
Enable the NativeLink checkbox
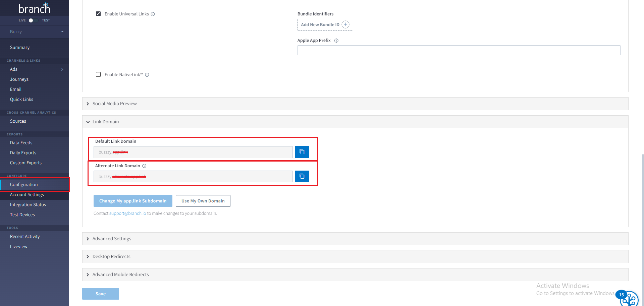pyautogui.click(x=98, y=74)
